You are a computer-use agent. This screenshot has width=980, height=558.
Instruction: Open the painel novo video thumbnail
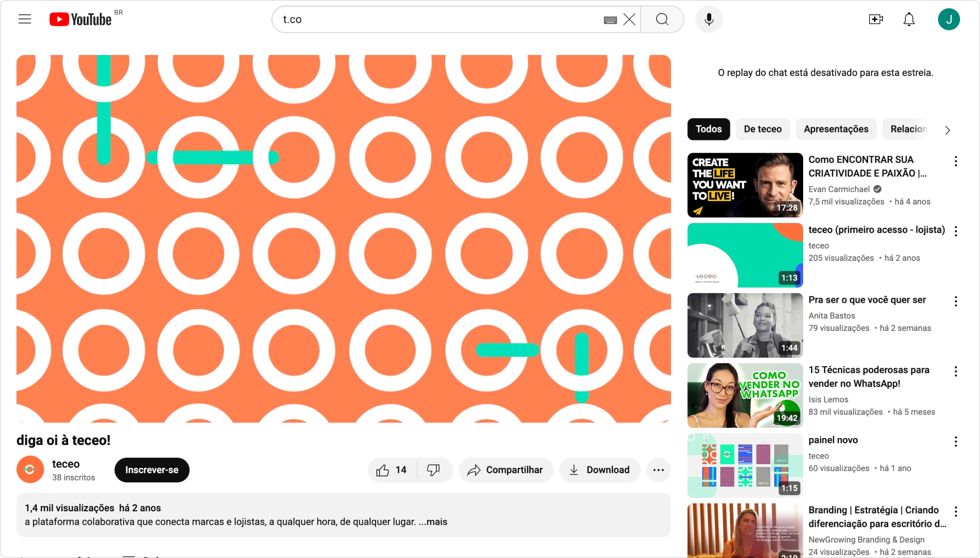pos(745,465)
